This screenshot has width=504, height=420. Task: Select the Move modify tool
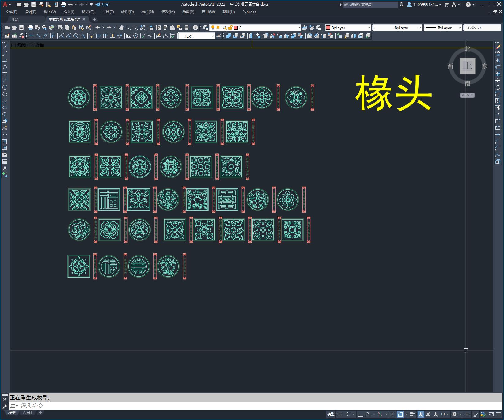[x=498, y=81]
